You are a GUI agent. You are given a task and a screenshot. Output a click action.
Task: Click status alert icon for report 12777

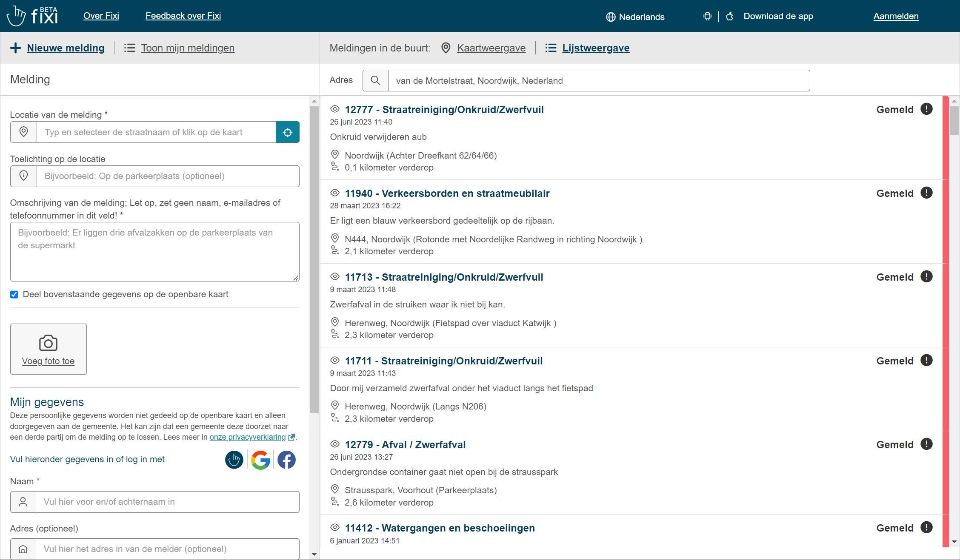click(926, 109)
